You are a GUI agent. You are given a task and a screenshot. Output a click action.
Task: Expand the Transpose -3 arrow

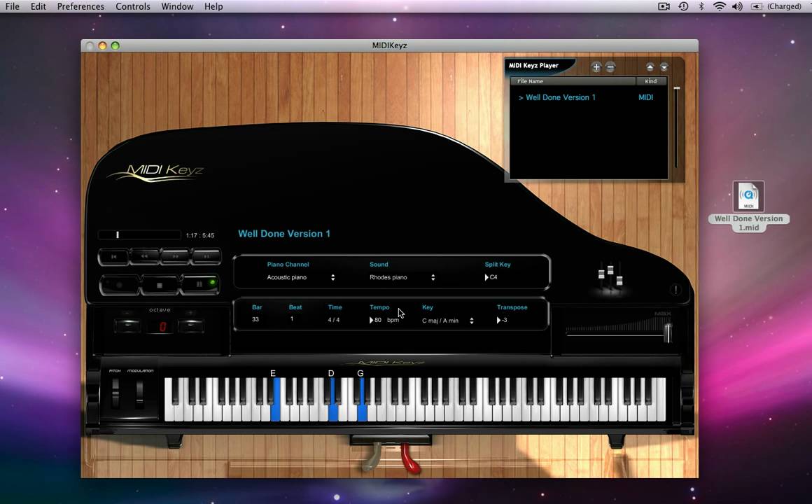(498, 320)
